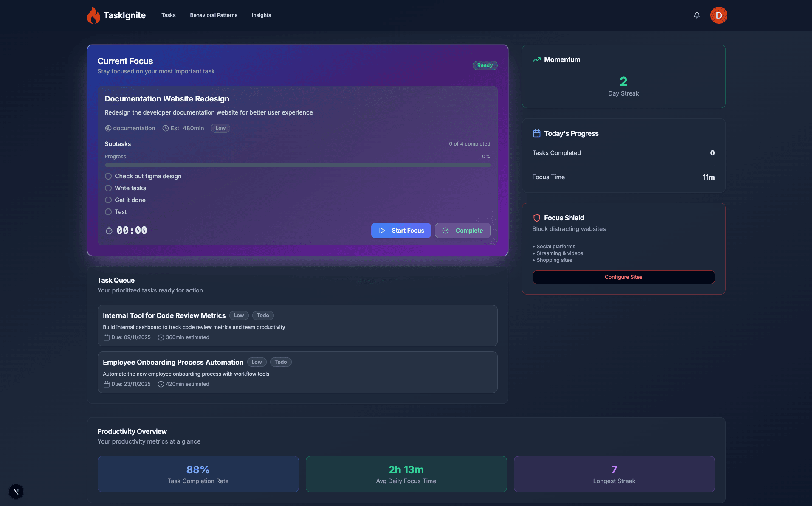Click Configure Sites in Focus Shield
The width and height of the screenshot is (812, 506).
(623, 277)
